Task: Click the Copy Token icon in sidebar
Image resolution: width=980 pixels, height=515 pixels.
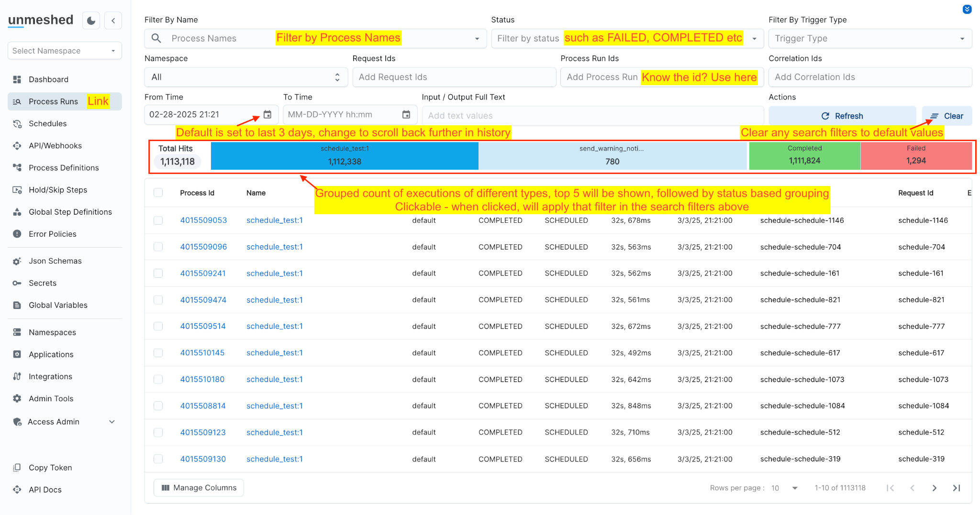Action: point(17,468)
